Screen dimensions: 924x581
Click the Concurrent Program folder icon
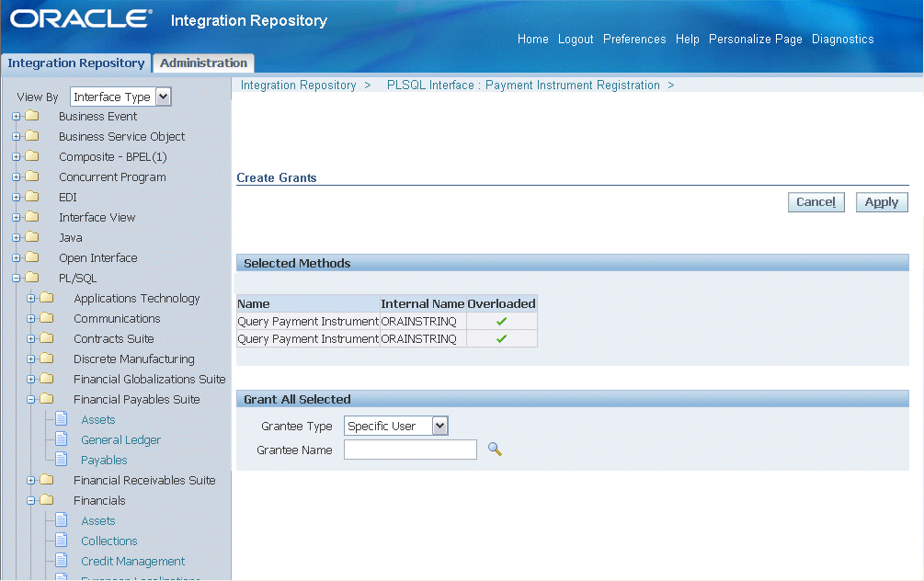pyautogui.click(x=32, y=177)
